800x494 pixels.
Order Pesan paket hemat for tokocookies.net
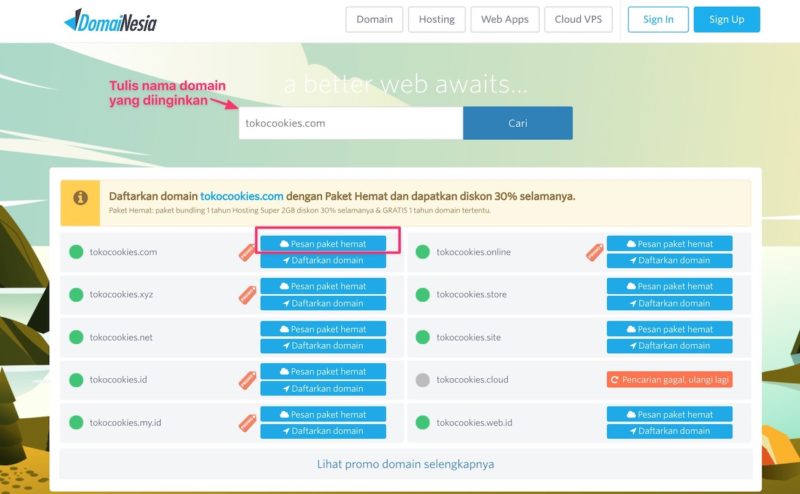323,329
